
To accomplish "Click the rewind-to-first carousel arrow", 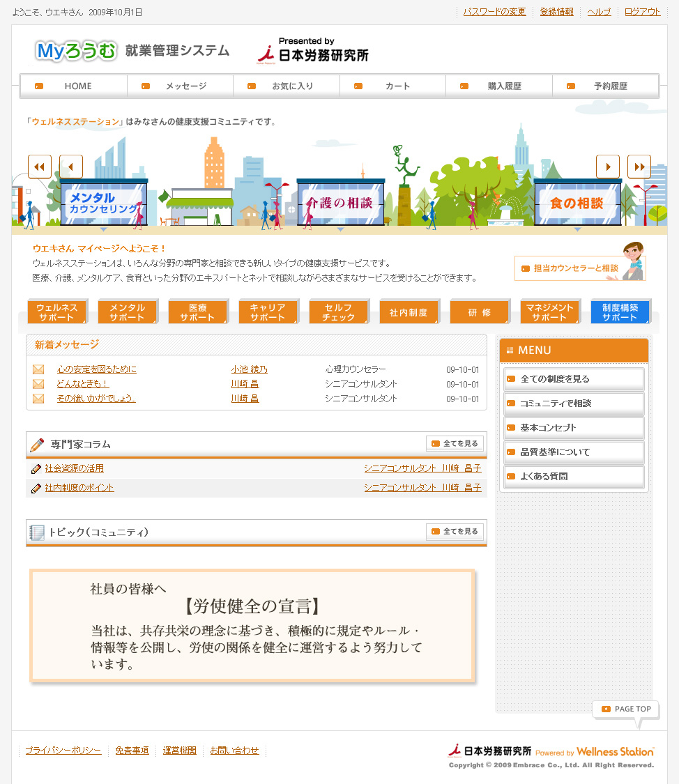I will pyautogui.click(x=40, y=167).
